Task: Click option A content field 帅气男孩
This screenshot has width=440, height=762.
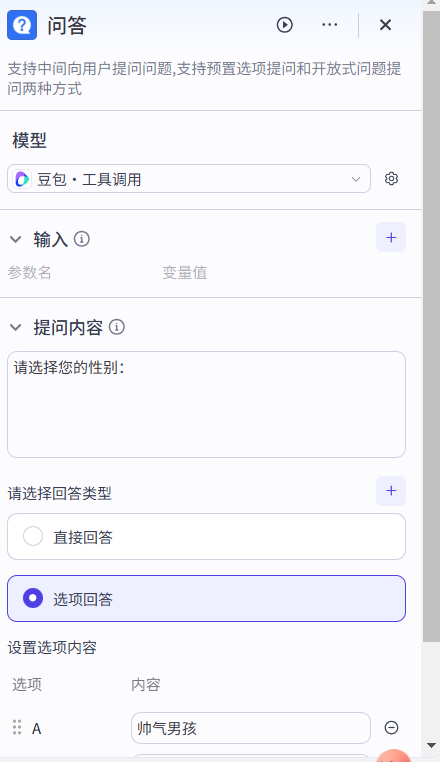Action: tap(251, 728)
